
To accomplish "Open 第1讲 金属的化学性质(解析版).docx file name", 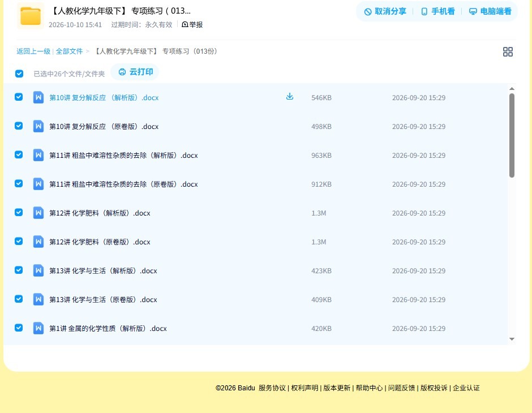I will tap(108, 328).
